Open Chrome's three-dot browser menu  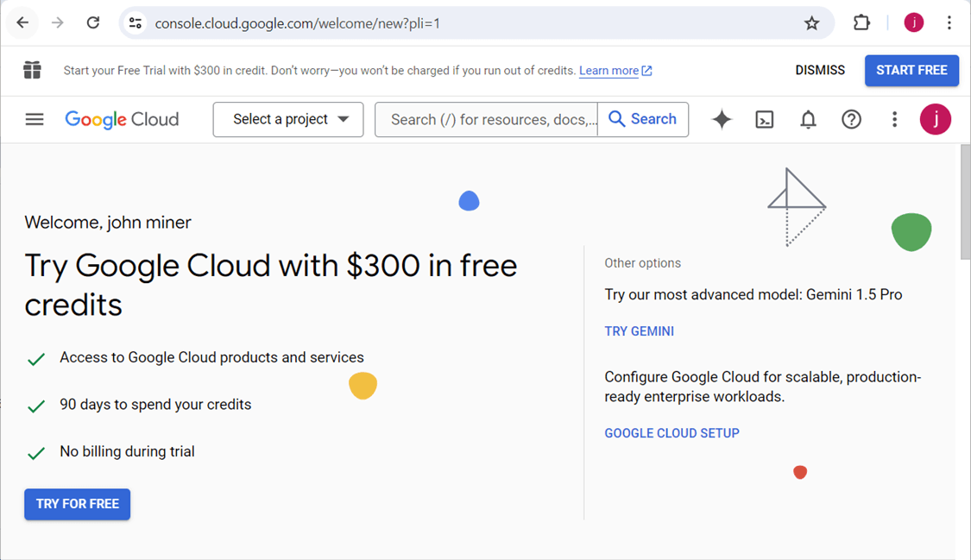[949, 23]
